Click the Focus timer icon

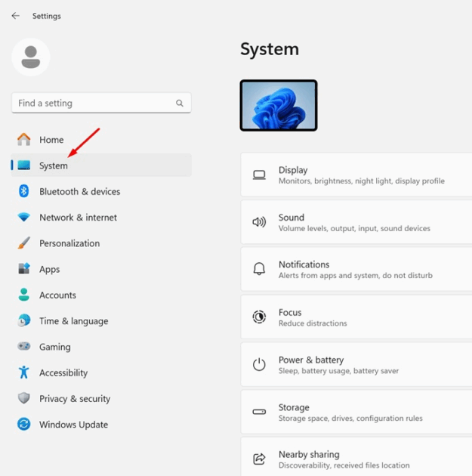click(259, 317)
